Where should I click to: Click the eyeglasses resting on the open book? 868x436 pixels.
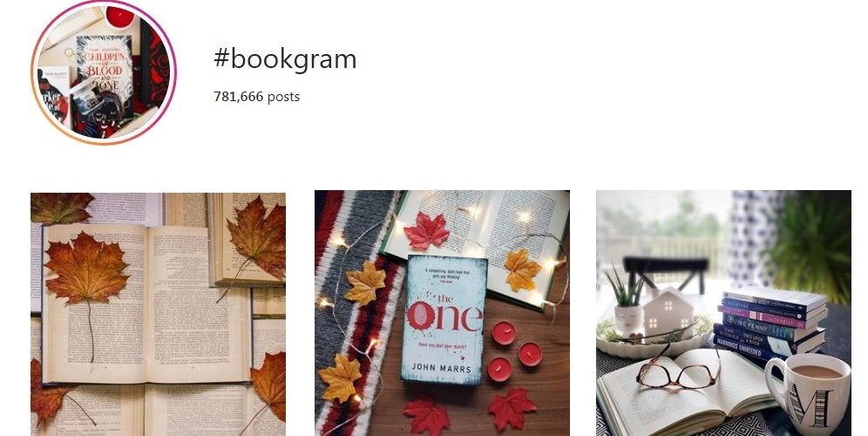click(x=678, y=370)
